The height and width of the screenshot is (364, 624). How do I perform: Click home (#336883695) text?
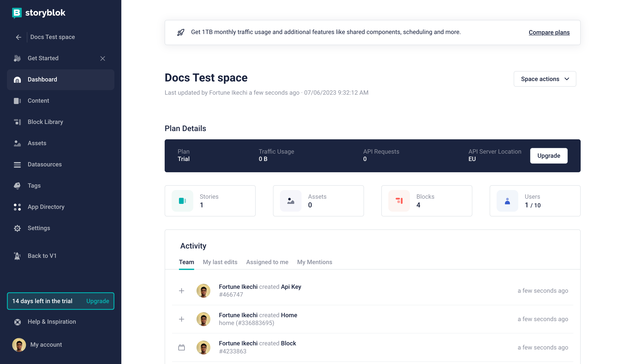tap(246, 323)
